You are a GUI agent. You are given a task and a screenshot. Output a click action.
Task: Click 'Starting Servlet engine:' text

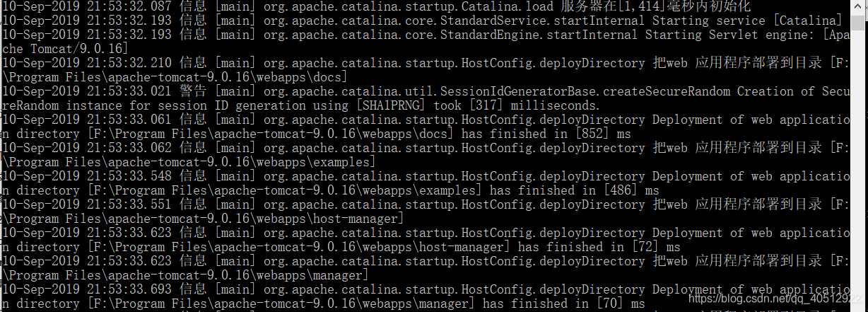(x=729, y=35)
